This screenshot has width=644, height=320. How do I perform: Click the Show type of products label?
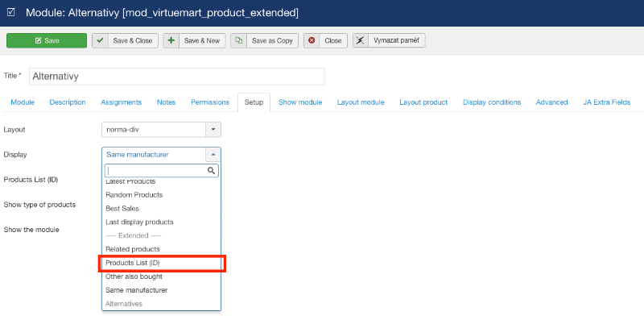click(39, 205)
